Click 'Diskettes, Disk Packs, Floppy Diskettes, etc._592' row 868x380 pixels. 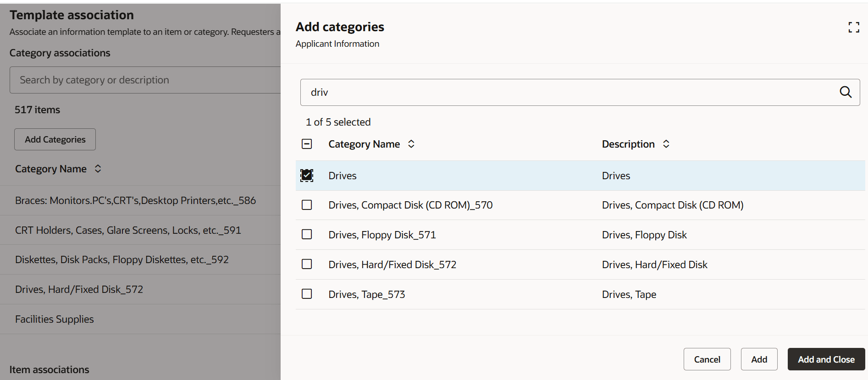point(140,259)
